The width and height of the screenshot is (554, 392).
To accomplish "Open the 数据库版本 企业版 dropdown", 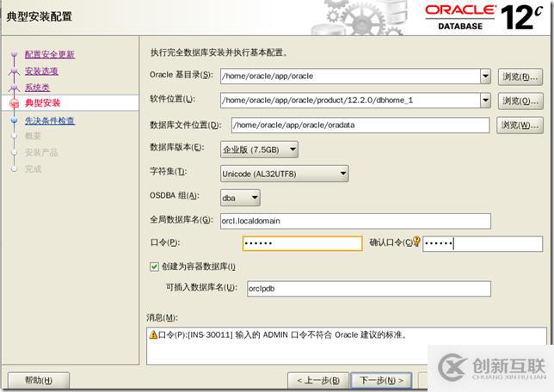I will tap(259, 150).
